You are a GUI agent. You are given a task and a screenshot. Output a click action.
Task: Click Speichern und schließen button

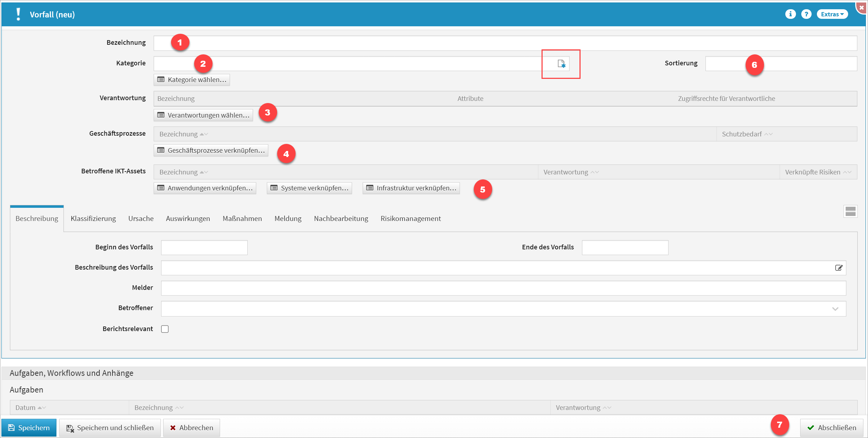[x=110, y=428]
